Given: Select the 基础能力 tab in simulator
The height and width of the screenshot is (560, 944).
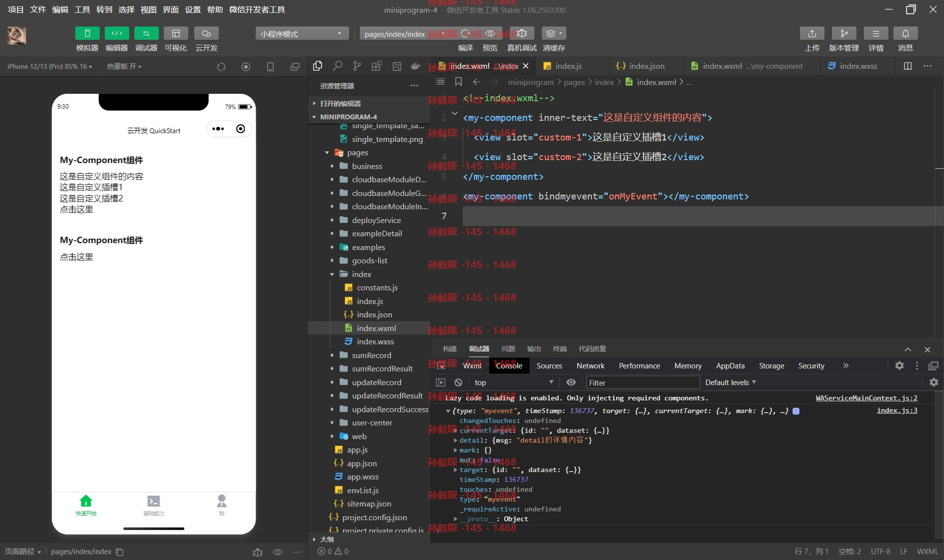Looking at the screenshot, I should pyautogui.click(x=153, y=505).
